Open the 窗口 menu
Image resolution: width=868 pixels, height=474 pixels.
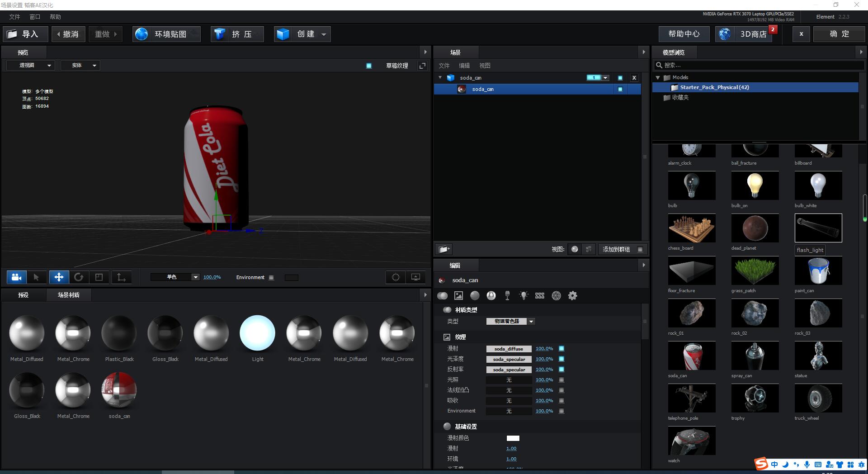click(35, 17)
